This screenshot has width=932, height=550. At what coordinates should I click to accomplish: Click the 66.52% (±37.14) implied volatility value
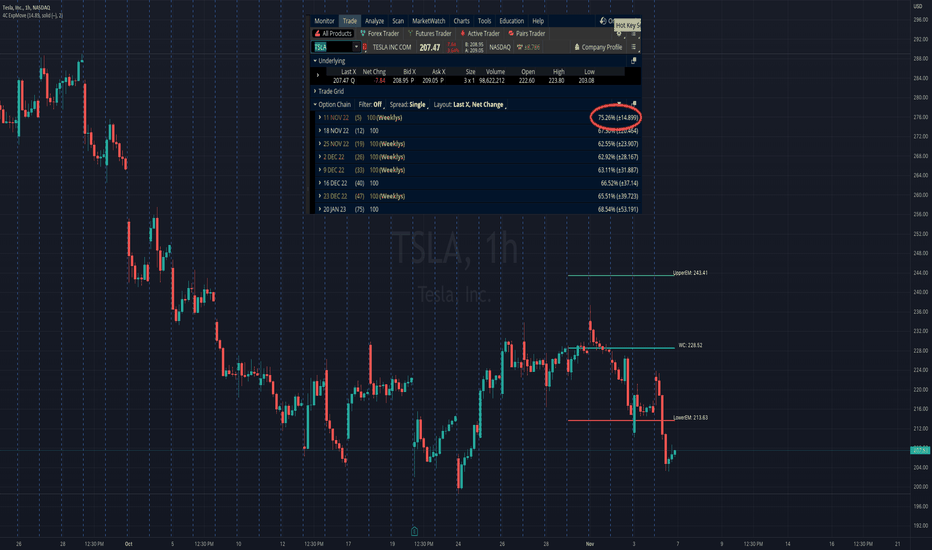[619, 183]
